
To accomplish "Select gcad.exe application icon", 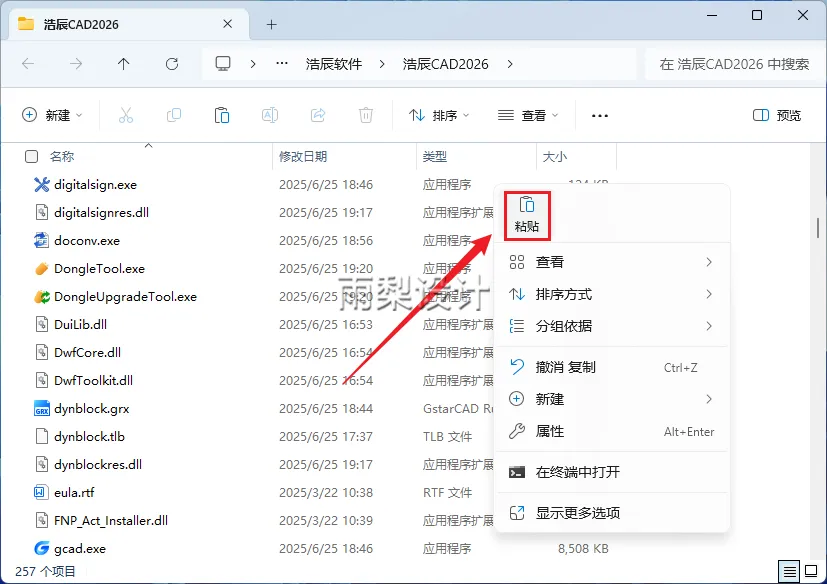I will click(42, 549).
